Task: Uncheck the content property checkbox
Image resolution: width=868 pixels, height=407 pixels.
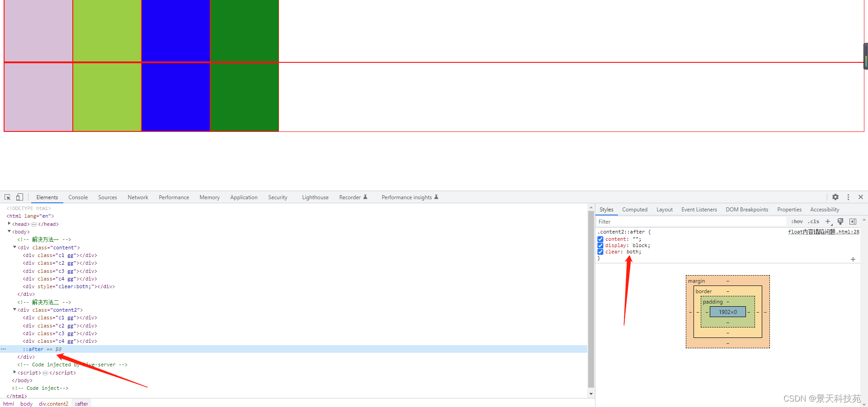Action: click(600, 239)
